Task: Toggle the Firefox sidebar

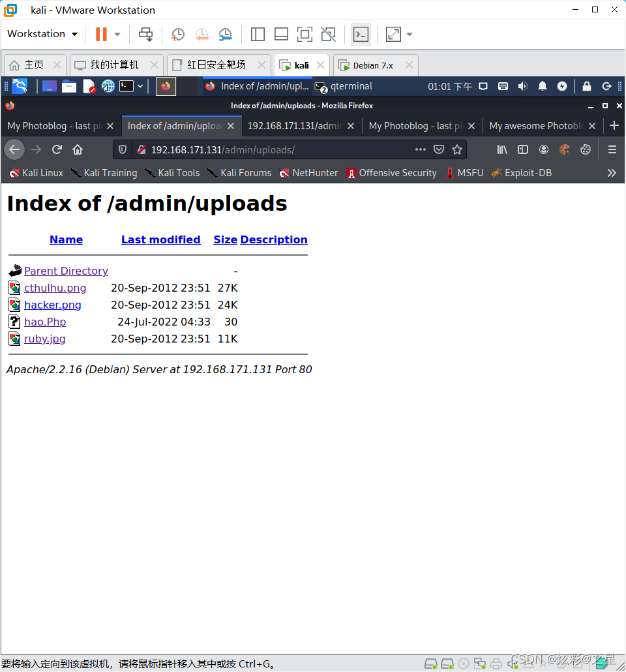Action: [x=523, y=149]
